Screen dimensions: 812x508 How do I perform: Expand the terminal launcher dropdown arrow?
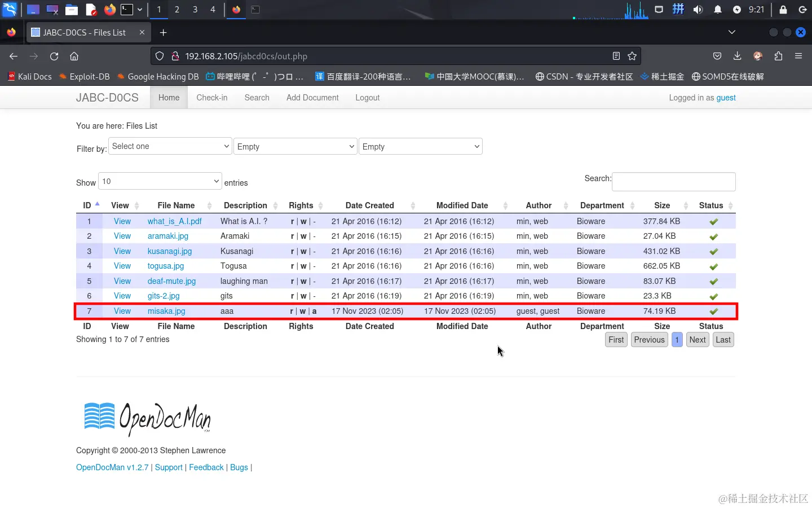(140, 10)
